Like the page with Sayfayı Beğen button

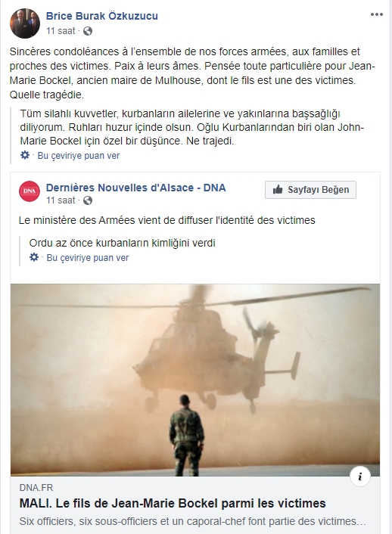click(310, 190)
